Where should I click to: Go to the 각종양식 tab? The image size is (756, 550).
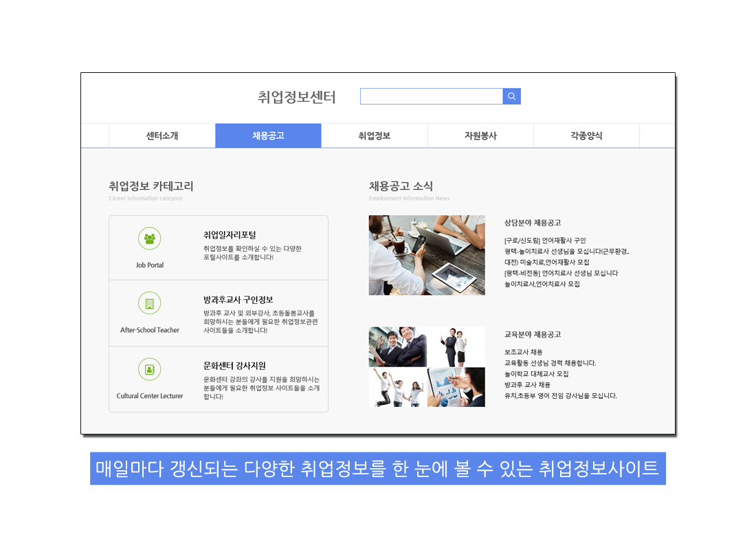coord(586,135)
